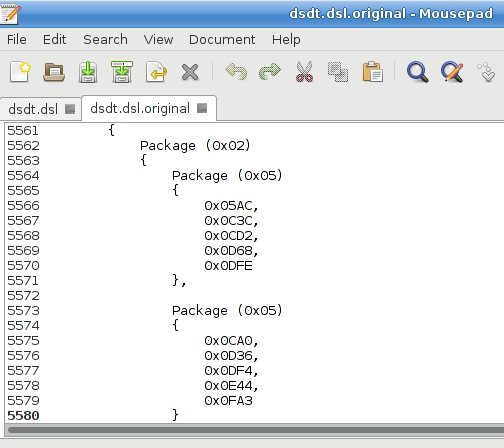This screenshot has height=448, width=504.
Task: Close the dsdt.dsl.original tab
Action: [202, 108]
